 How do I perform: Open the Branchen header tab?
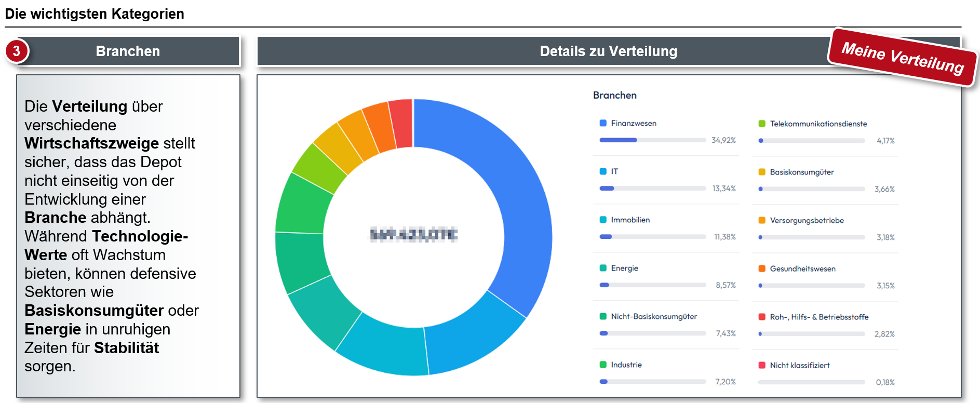(x=128, y=51)
